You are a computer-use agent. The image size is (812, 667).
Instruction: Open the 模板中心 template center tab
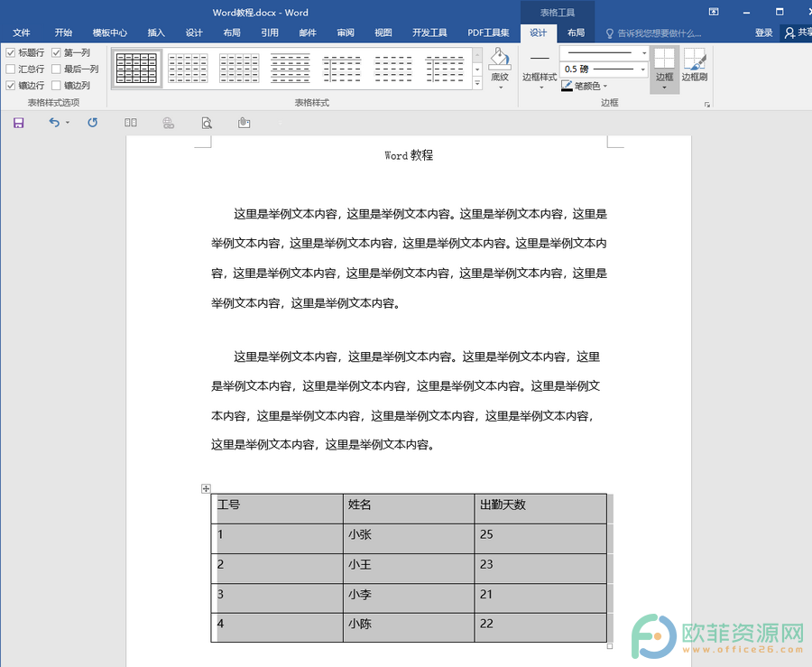[110, 32]
